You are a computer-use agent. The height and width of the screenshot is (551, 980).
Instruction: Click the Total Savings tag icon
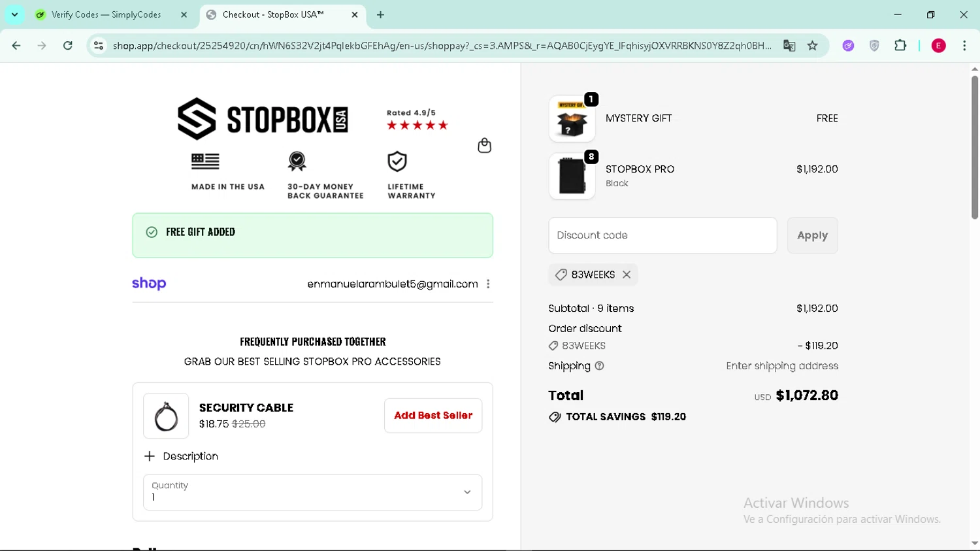(x=555, y=417)
